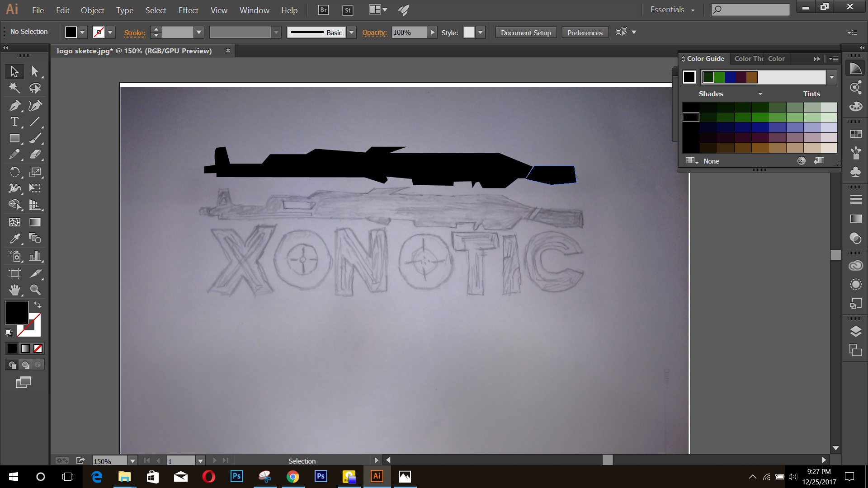Image resolution: width=868 pixels, height=488 pixels.
Task: Select the Paintbrush tool
Action: pos(35,138)
